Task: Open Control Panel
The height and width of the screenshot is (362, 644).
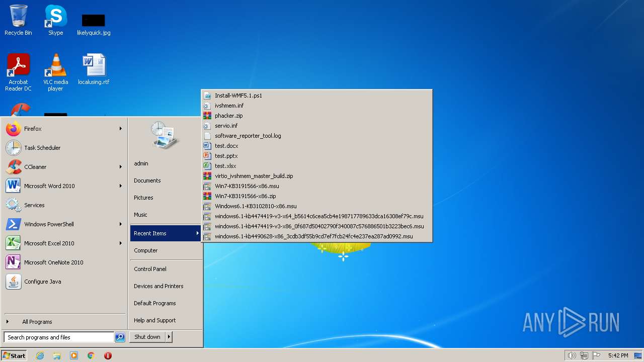Action: pyautogui.click(x=165, y=269)
